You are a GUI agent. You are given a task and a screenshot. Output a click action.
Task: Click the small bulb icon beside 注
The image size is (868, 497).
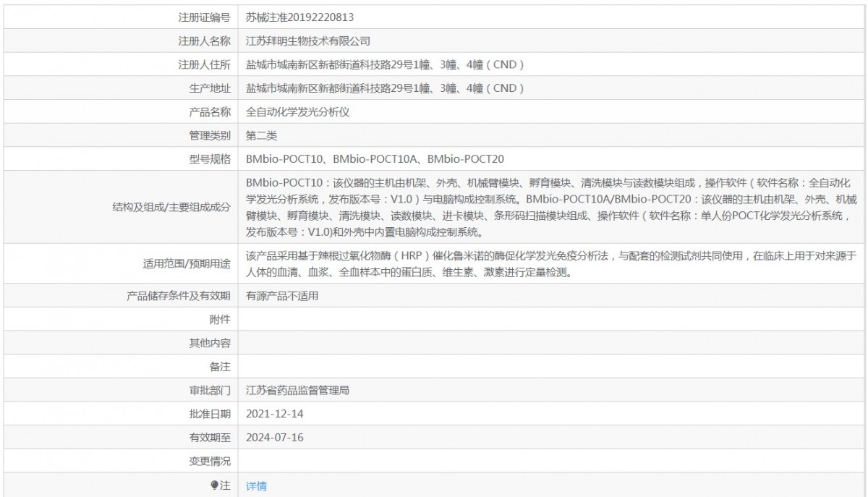(215, 485)
